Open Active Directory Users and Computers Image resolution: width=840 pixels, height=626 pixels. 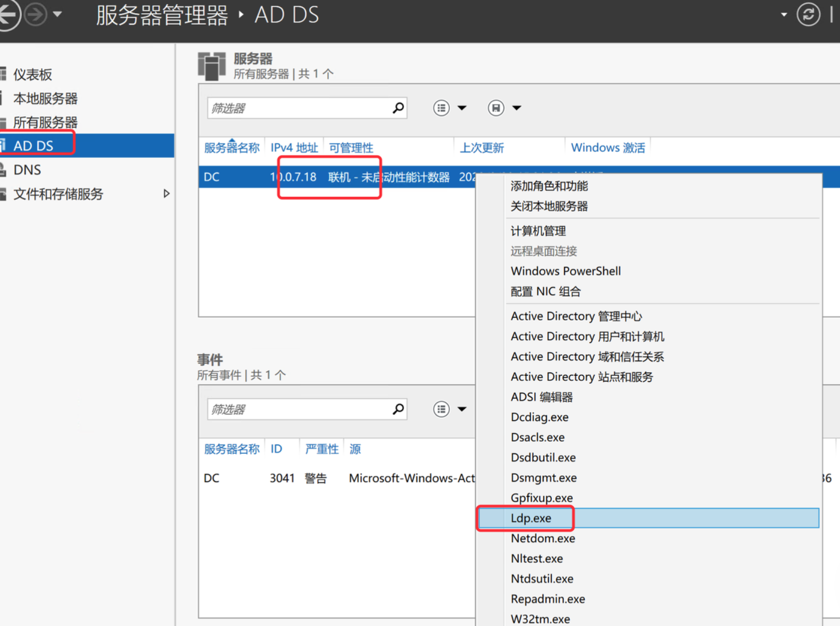tap(587, 337)
